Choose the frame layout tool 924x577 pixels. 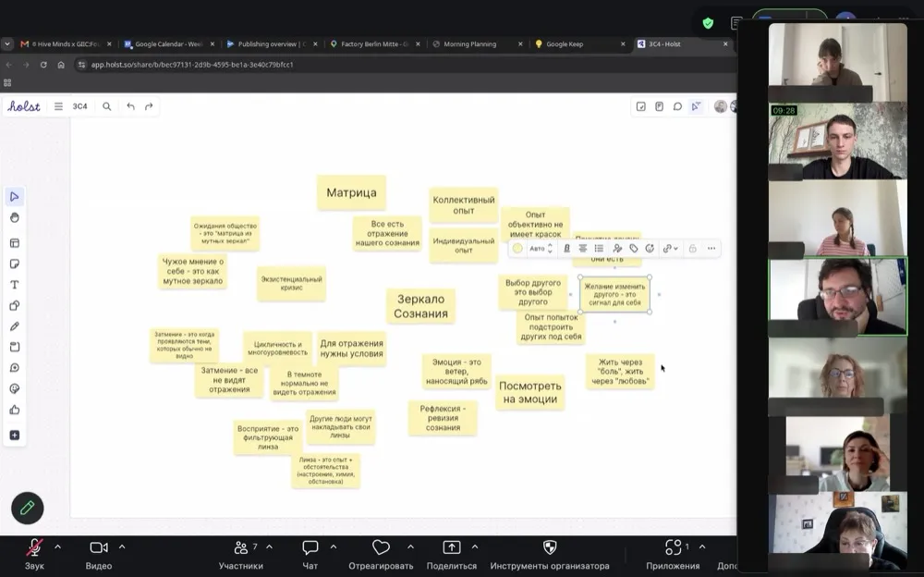pyautogui.click(x=15, y=243)
